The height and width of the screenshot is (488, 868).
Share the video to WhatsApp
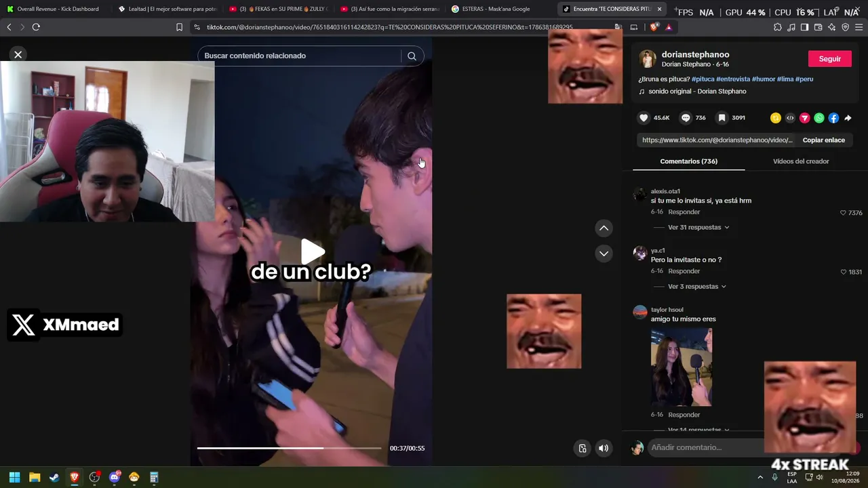point(819,118)
